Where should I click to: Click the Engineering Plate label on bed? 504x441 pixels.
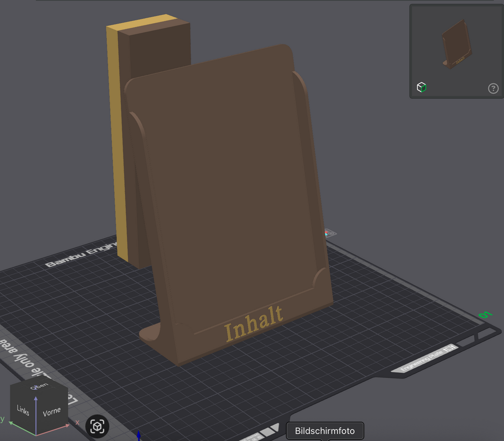tap(424, 359)
